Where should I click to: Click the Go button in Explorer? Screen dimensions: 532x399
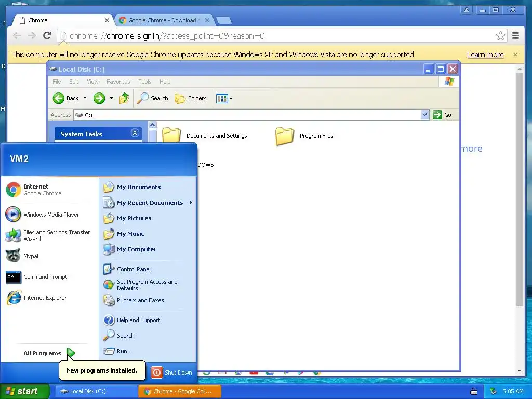(443, 115)
